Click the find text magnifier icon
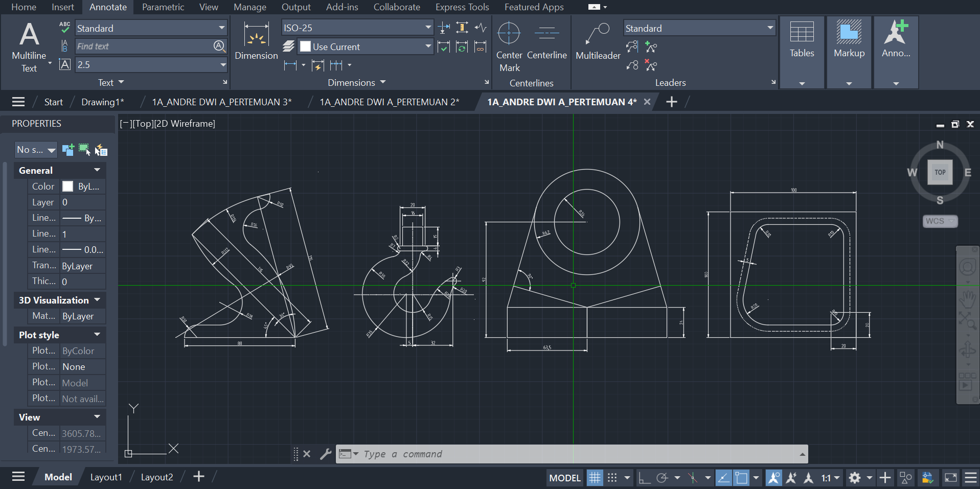The width and height of the screenshot is (980, 489). pyautogui.click(x=219, y=46)
